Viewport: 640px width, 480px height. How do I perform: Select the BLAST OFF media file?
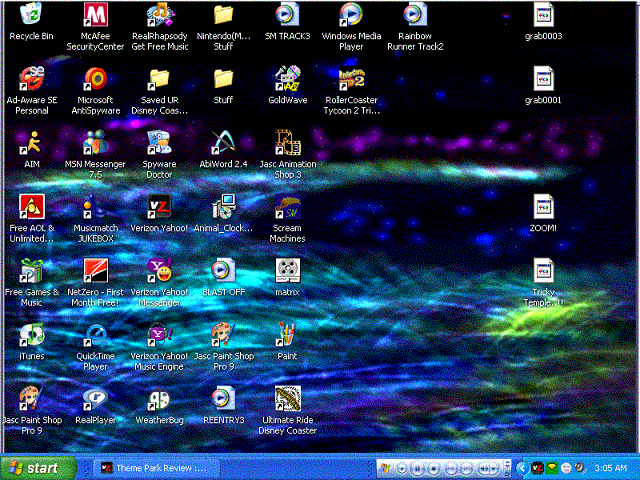click(x=223, y=278)
